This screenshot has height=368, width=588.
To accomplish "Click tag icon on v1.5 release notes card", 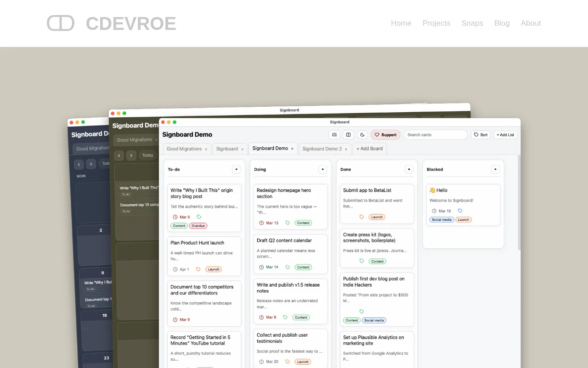I will click(285, 317).
